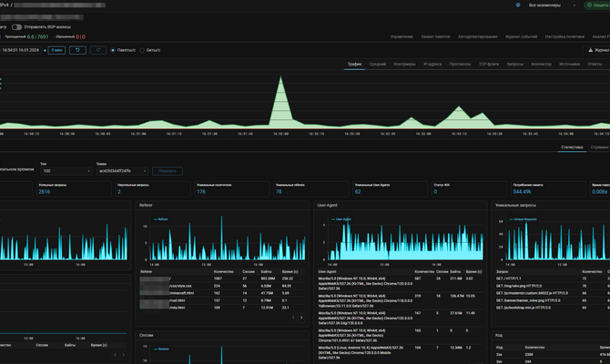
Task: Go to next page in Referer table
Action: [x=301, y=318]
